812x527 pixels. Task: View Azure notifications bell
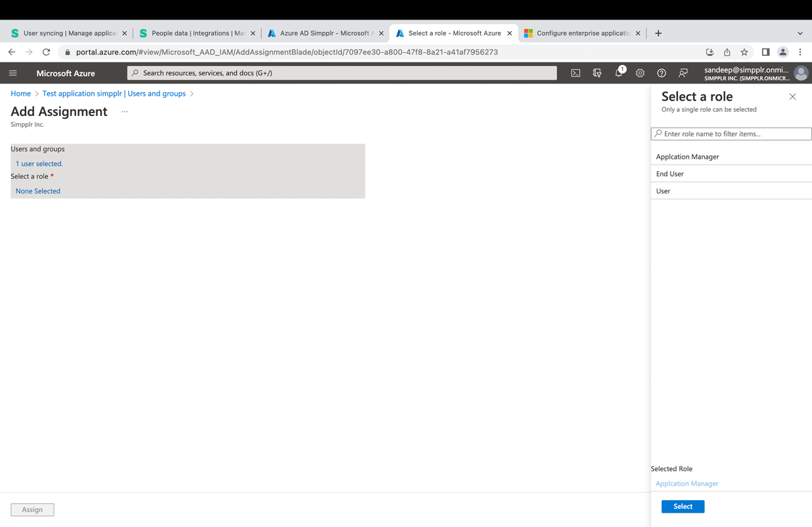[618, 72]
